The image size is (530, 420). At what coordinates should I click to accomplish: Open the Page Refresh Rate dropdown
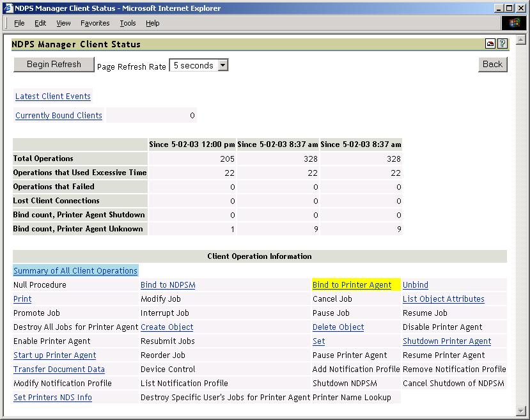(222, 65)
